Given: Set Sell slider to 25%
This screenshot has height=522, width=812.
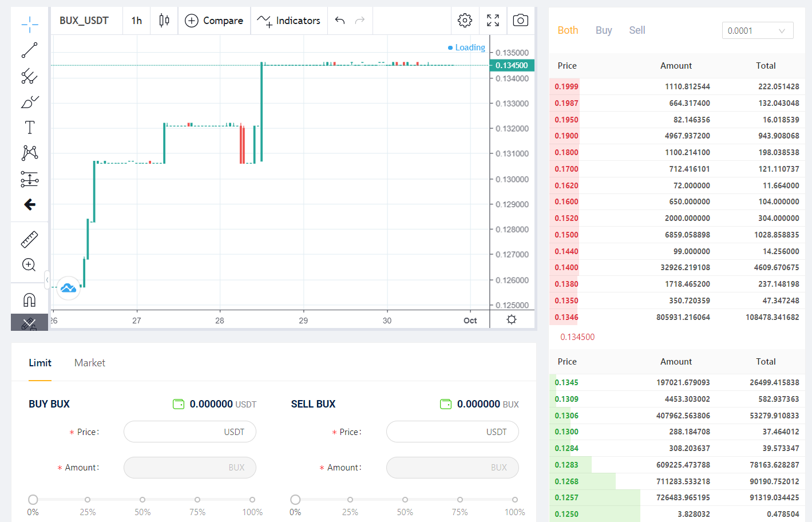Looking at the screenshot, I should click(x=350, y=500).
